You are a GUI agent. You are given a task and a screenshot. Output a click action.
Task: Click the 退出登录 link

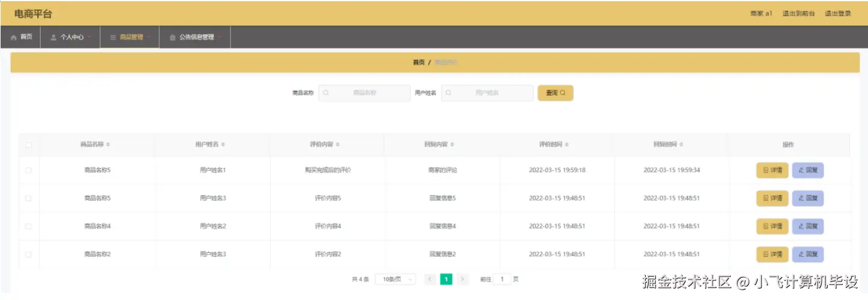click(837, 14)
